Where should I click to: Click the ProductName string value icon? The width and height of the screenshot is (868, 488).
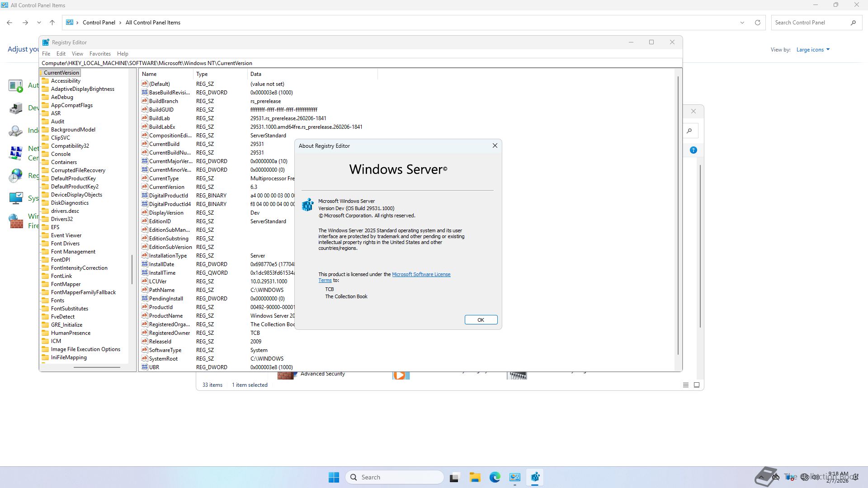click(145, 316)
